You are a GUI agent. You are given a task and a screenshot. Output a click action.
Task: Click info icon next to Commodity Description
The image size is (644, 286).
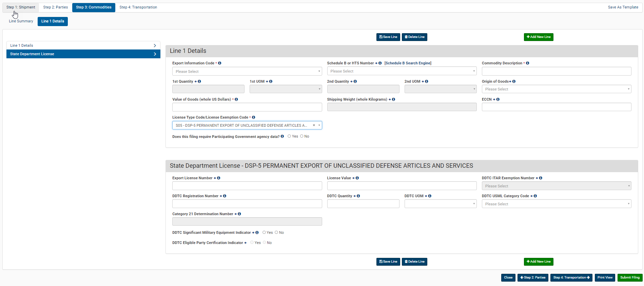(x=528, y=63)
